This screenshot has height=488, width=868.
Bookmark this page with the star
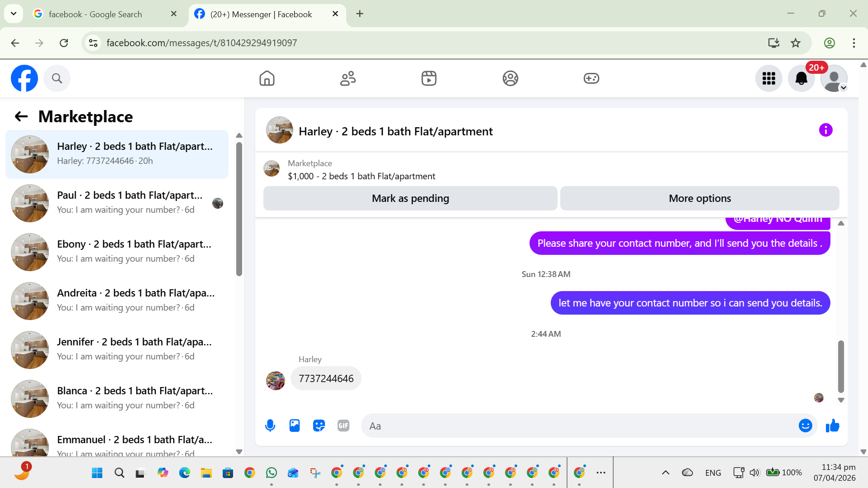pos(796,43)
